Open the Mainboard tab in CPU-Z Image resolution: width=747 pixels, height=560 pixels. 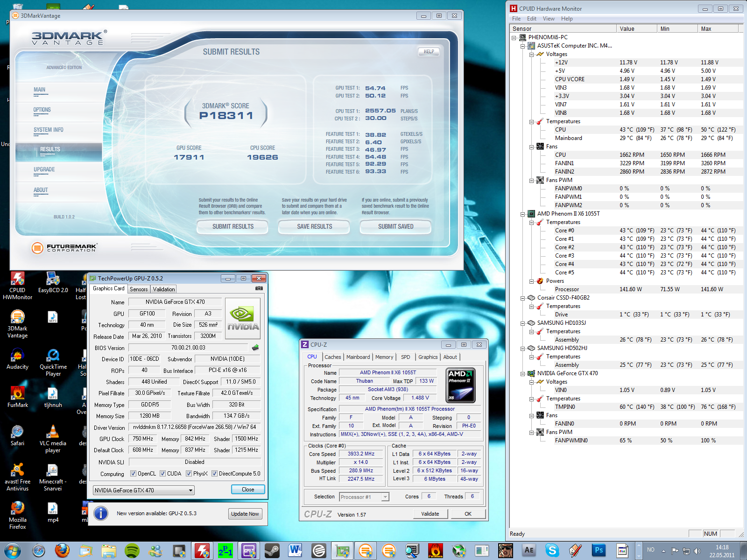pos(358,357)
